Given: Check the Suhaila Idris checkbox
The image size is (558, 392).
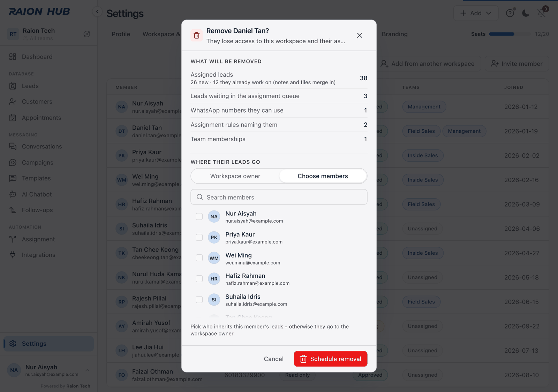Looking at the screenshot, I should (199, 300).
